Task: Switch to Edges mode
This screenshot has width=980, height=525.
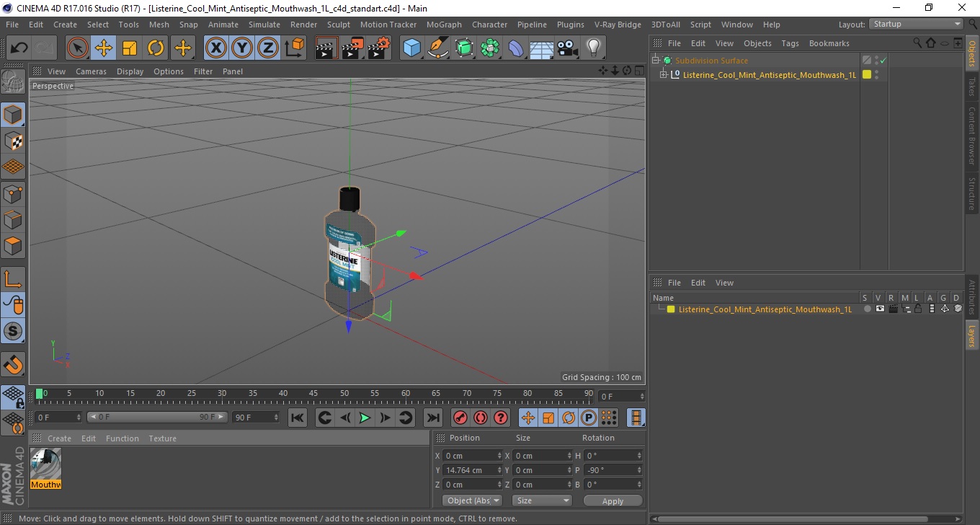Action: tap(13, 219)
